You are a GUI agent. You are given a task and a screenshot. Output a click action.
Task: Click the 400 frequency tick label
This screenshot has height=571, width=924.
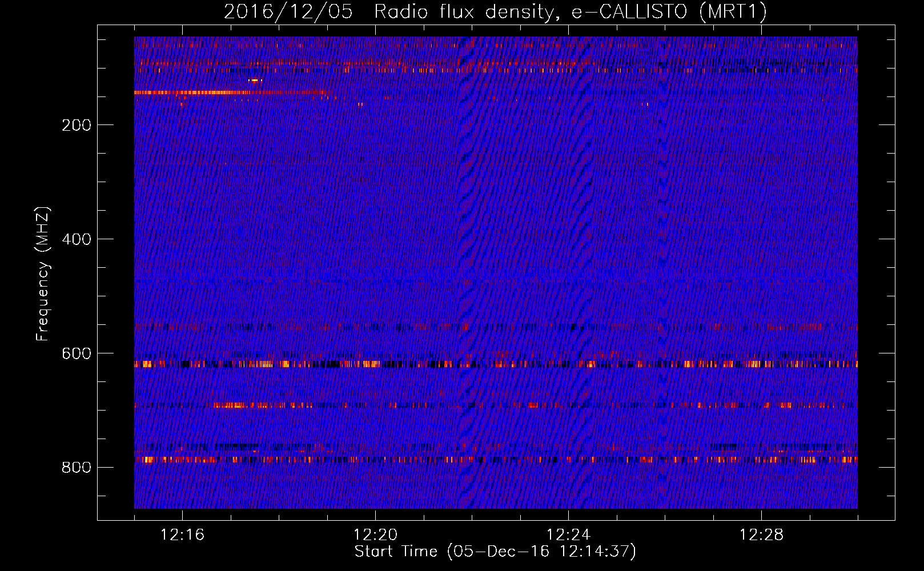coord(77,239)
